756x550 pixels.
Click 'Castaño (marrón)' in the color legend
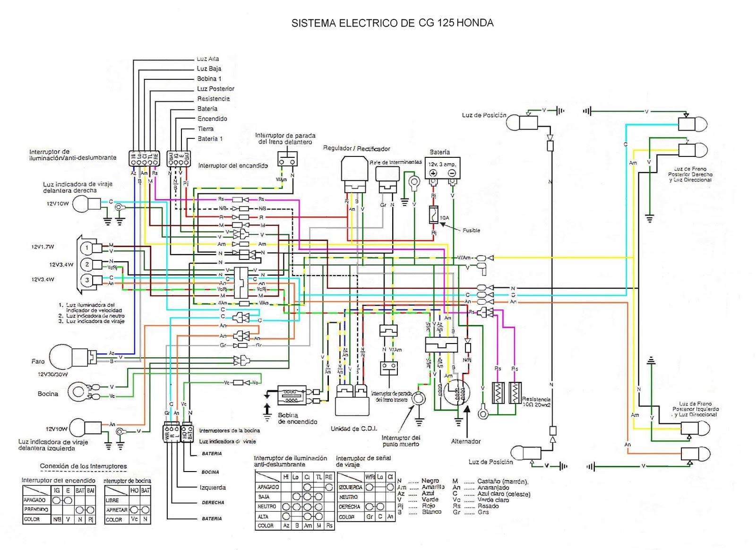click(x=503, y=481)
